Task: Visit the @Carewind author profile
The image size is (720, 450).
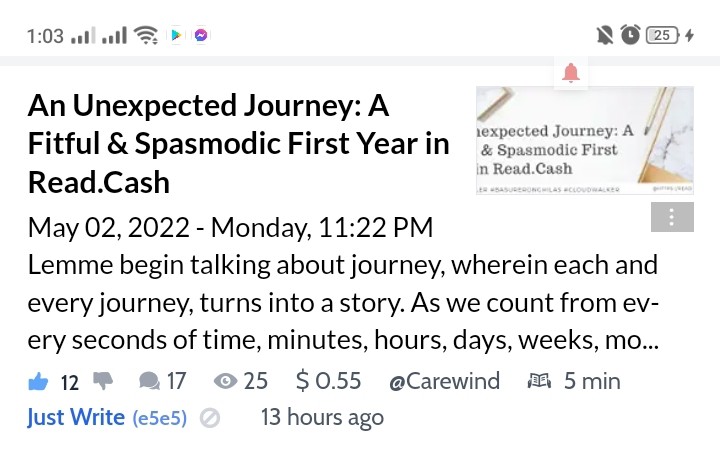Action: point(444,381)
